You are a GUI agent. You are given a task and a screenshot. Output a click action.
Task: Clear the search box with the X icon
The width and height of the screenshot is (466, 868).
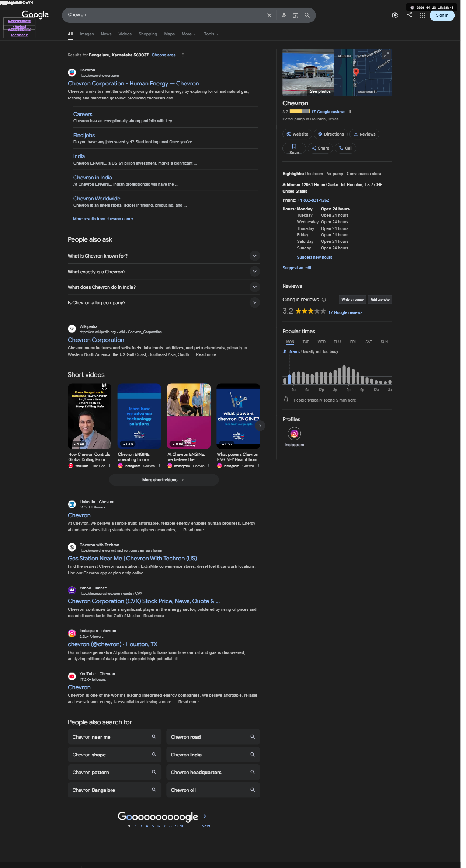click(x=269, y=15)
